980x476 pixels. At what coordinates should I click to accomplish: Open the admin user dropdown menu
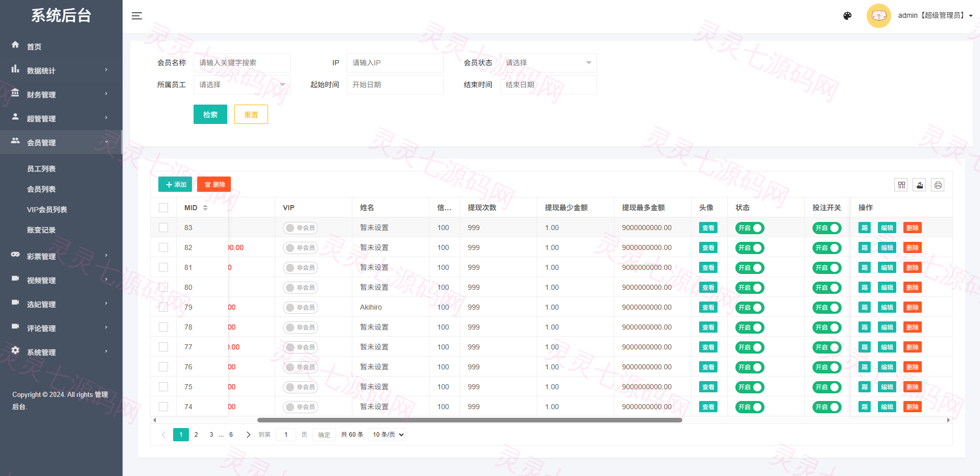[936, 16]
